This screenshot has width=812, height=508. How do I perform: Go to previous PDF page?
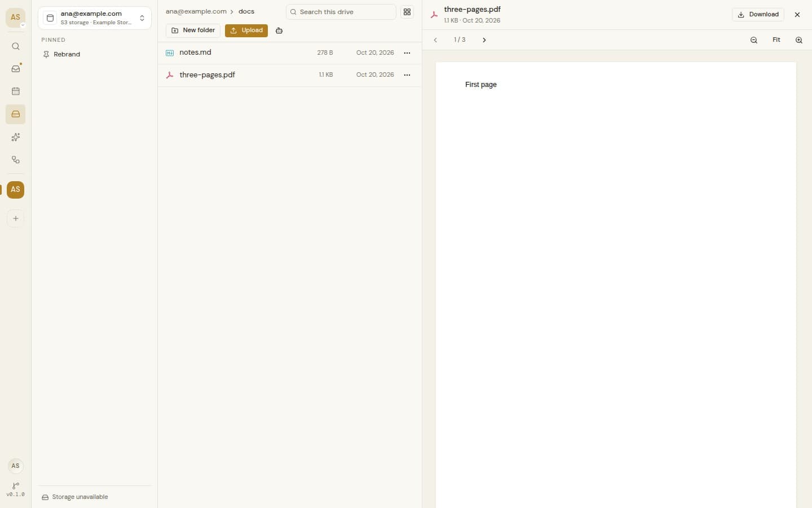click(435, 40)
